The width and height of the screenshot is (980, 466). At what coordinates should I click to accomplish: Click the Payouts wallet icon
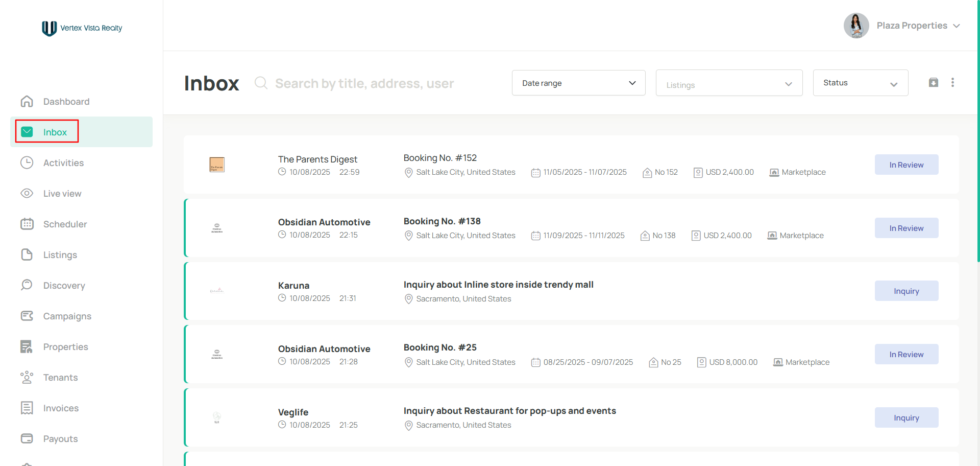(x=27, y=438)
